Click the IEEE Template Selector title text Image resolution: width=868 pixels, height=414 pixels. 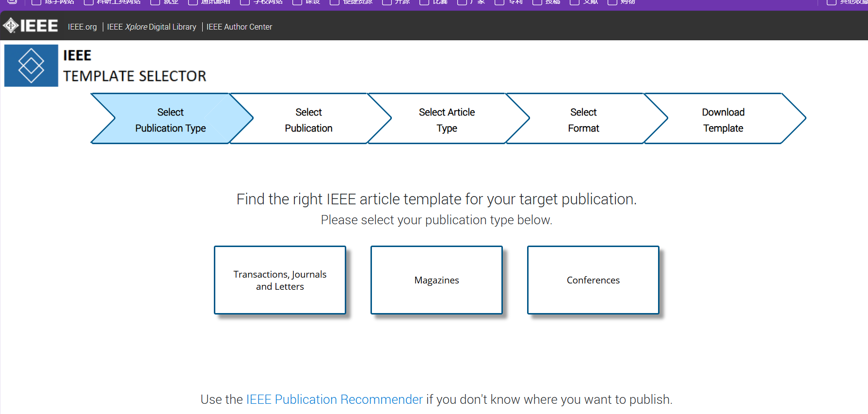coord(134,66)
